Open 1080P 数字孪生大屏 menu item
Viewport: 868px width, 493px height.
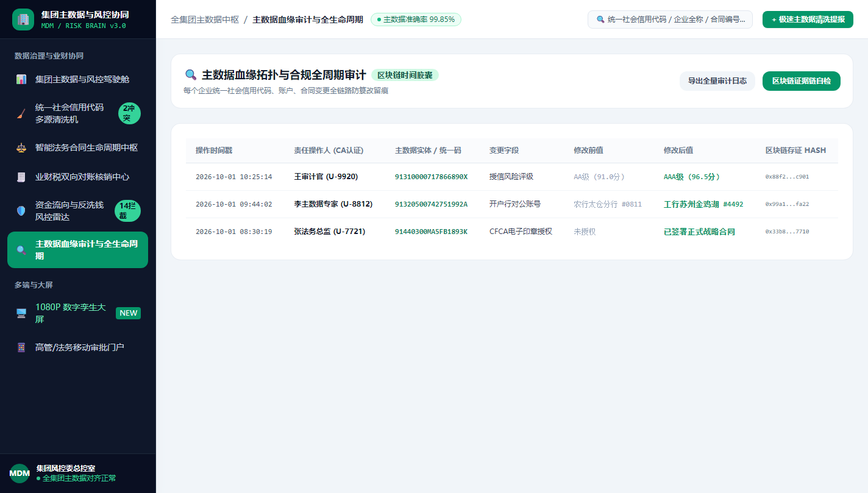pyautogui.click(x=77, y=313)
